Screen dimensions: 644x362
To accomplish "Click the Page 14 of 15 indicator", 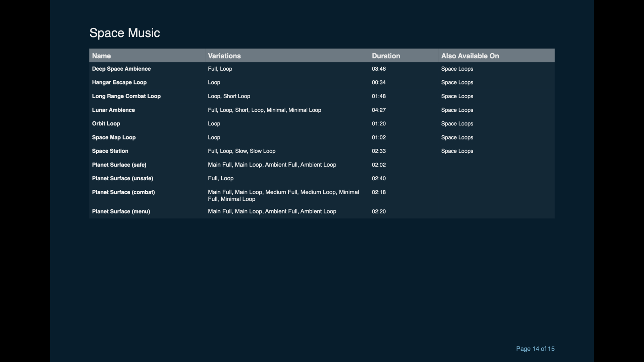I will [535, 349].
